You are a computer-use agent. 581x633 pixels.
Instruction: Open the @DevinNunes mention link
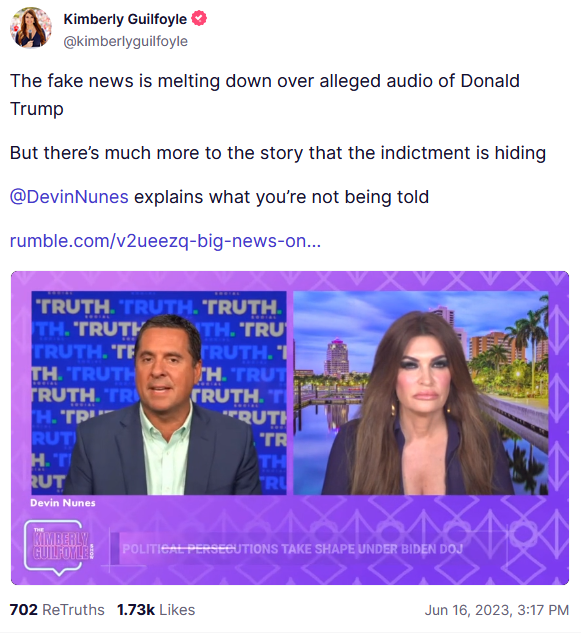click(69, 197)
